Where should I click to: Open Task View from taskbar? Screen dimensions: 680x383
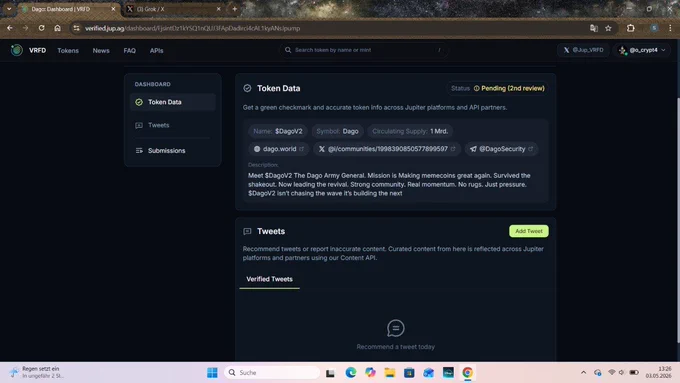(x=330, y=373)
